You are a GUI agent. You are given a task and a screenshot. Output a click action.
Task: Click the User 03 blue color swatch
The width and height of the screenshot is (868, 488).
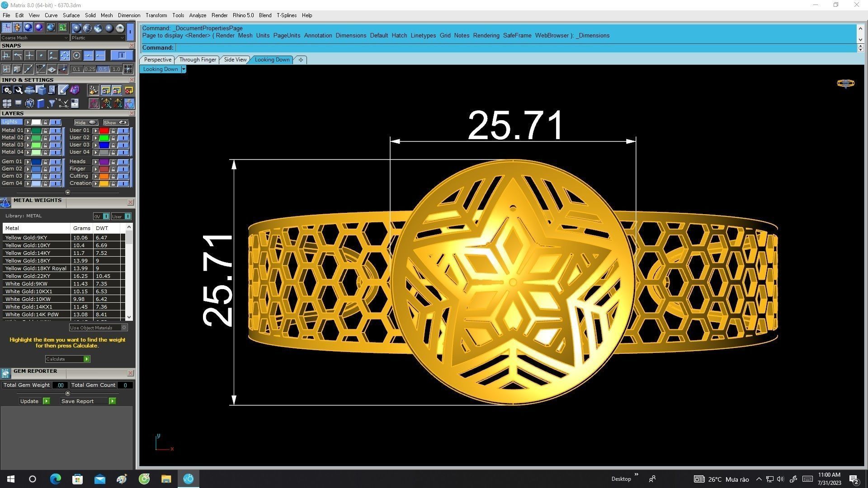[104, 145]
